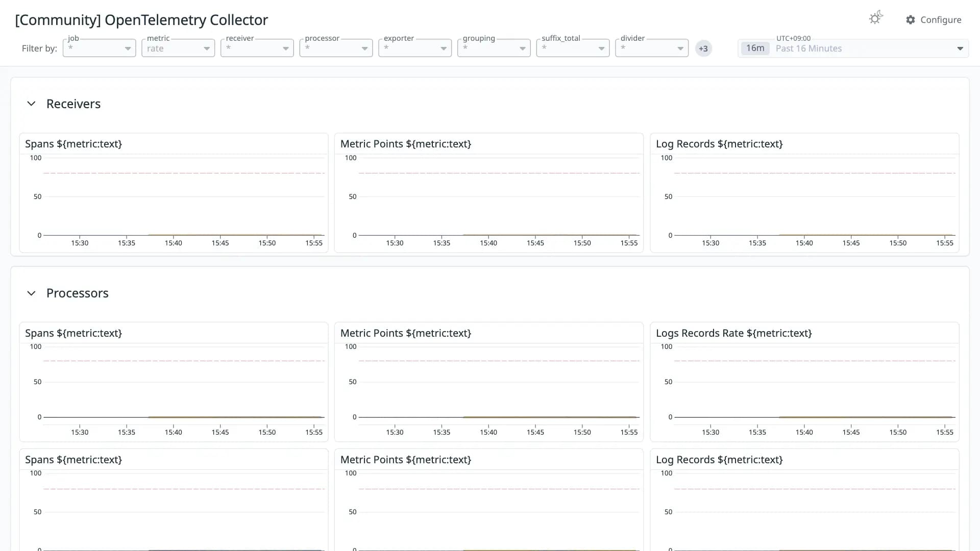Click the Filter by: label
This screenshot has height=551, width=980.
pos(39,48)
